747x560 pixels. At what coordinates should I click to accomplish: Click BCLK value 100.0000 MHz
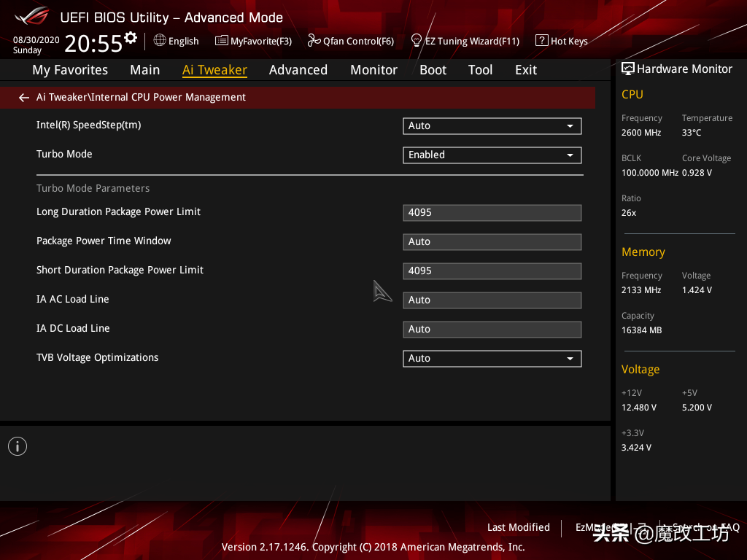650,172
